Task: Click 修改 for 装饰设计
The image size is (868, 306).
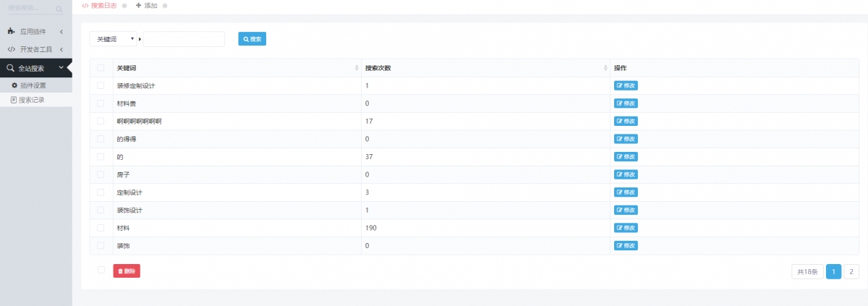Action: 626,210
